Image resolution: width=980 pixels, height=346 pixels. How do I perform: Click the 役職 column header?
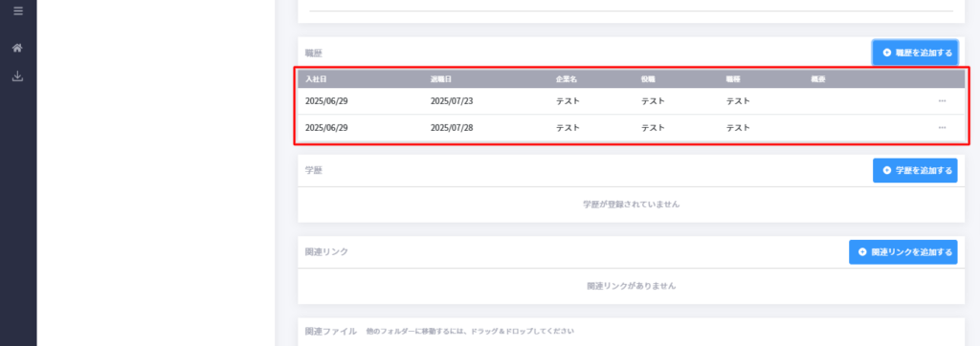pyautogui.click(x=648, y=79)
